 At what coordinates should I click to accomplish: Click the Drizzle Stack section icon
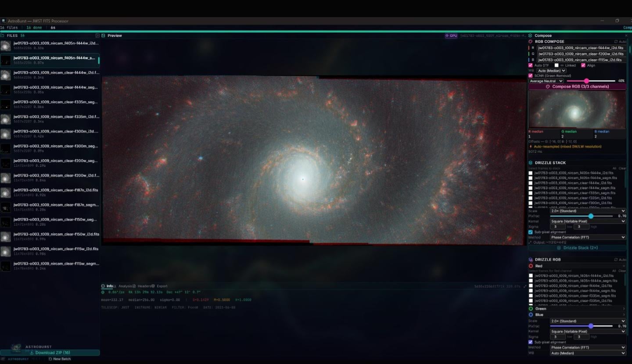531,163
